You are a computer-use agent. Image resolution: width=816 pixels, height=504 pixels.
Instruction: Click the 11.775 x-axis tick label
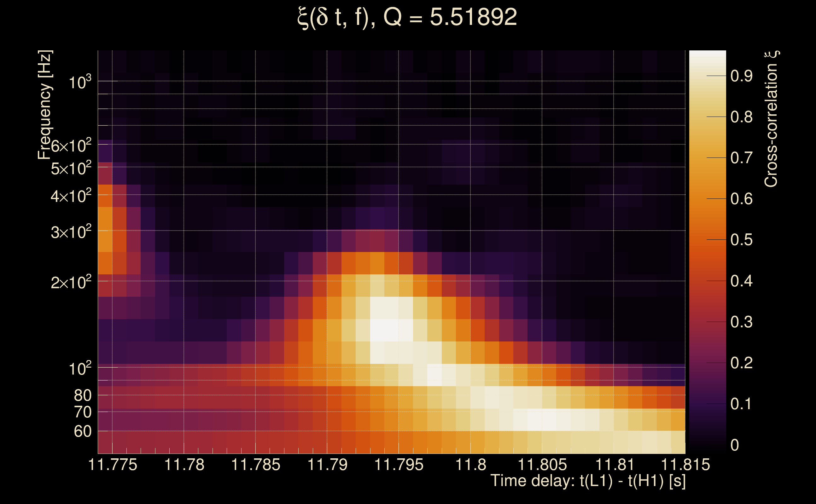(x=113, y=465)
